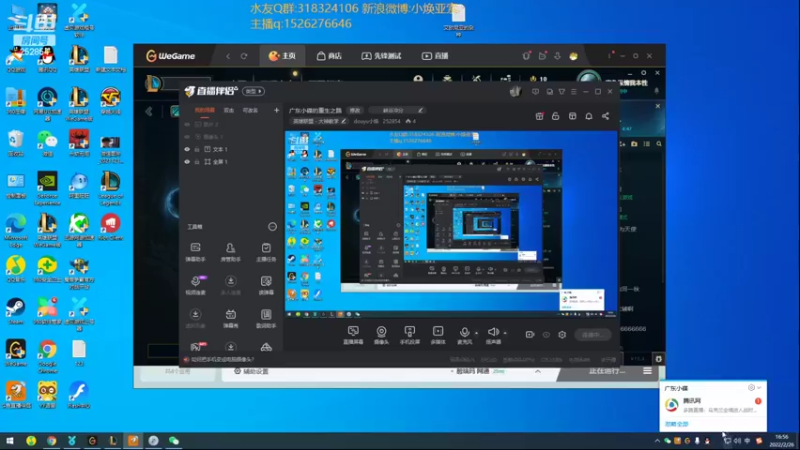Image resolution: width=800 pixels, height=450 pixels.
Task: Open the 商店 tab in WeGame
Action: tap(329, 56)
